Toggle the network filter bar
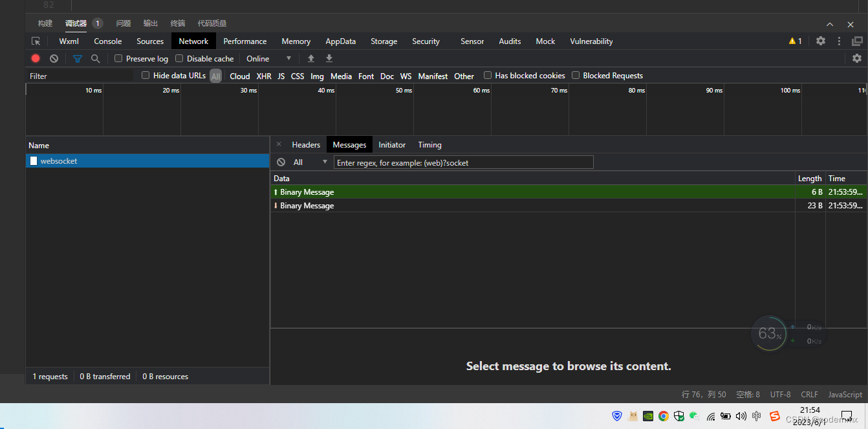The height and width of the screenshot is (429, 868). (77, 58)
